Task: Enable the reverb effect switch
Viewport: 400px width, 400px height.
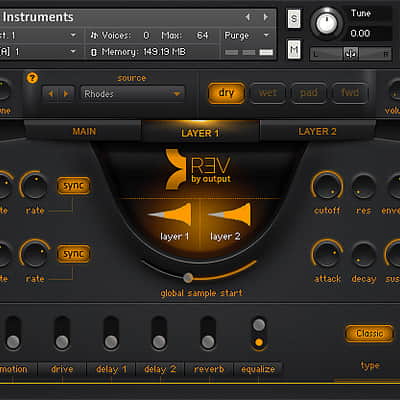Action: (208, 333)
